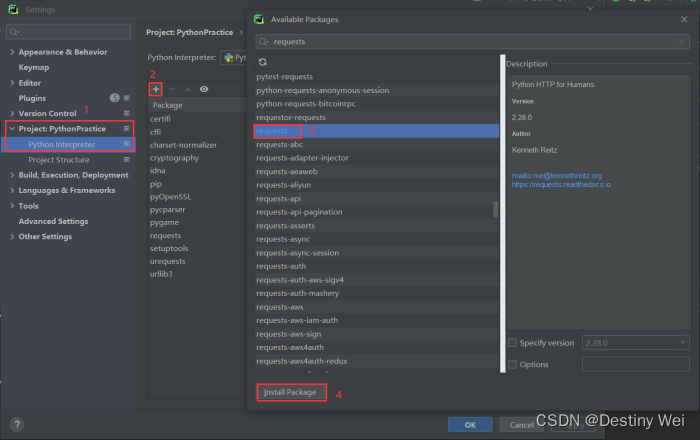Viewport: 700px width, 440px height.
Task: Click the add package plus icon
Action: point(155,89)
